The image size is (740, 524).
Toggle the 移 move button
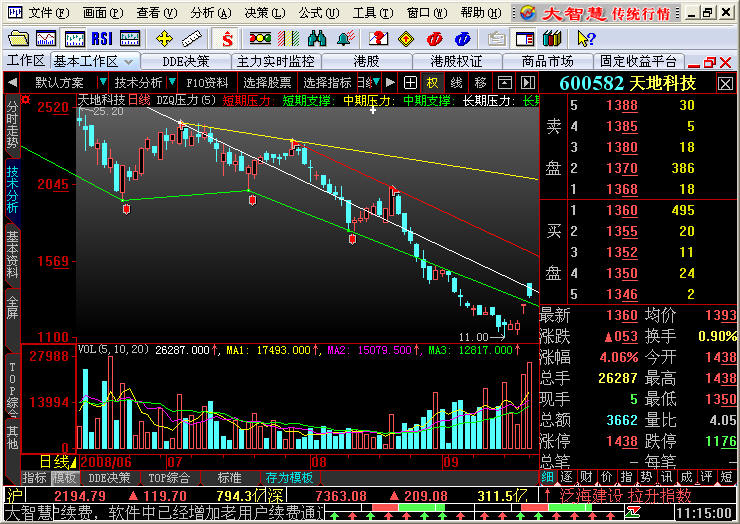[x=480, y=83]
